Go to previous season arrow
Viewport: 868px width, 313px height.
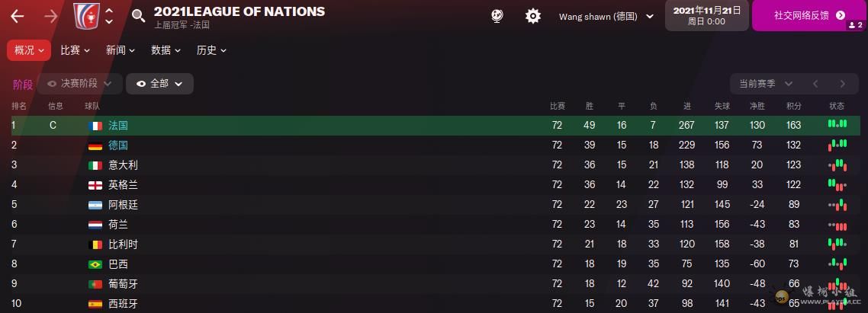pos(815,84)
